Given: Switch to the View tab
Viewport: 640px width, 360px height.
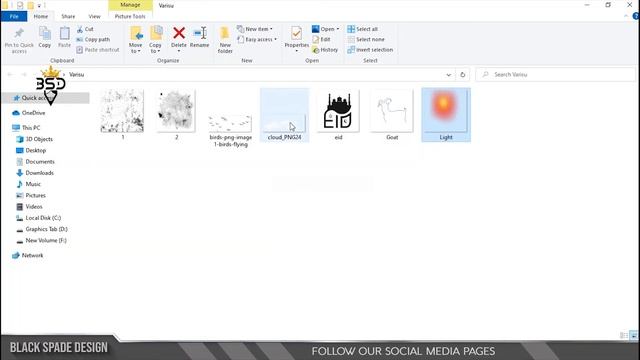Looking at the screenshot, I should click(95, 16).
